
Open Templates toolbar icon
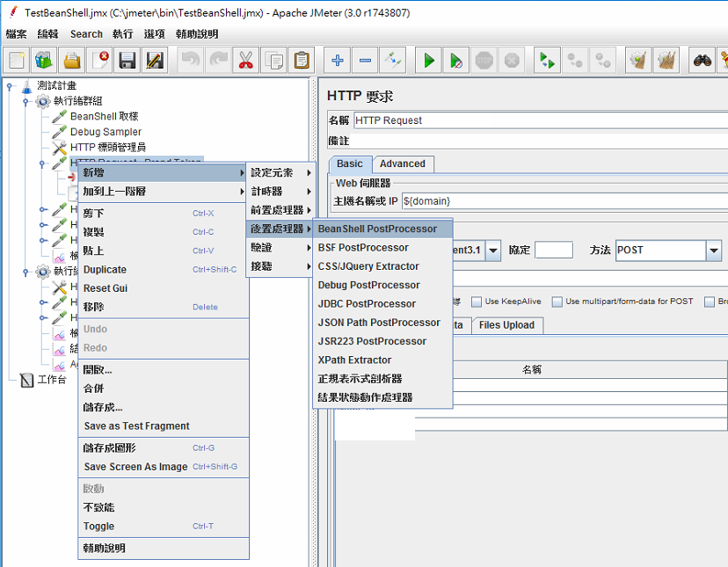click(44, 61)
